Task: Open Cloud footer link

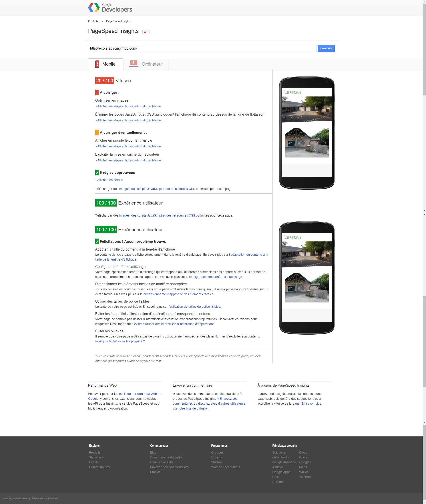Action: 303,452
